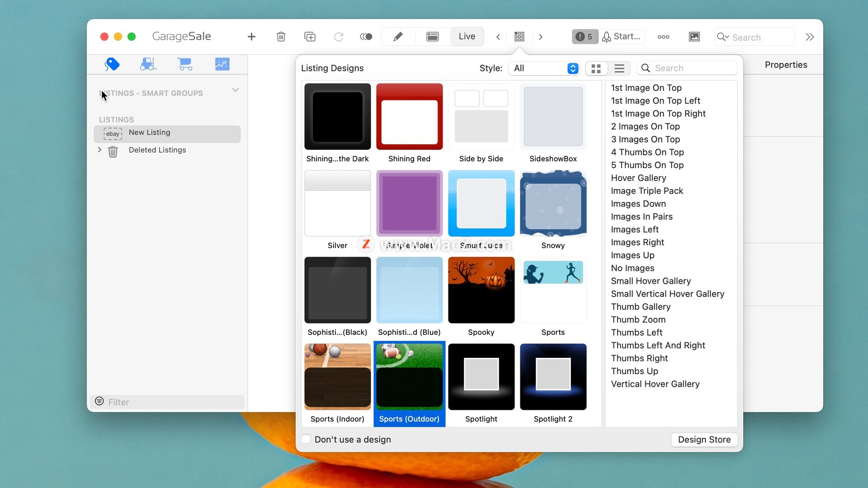
Task: Click the ebay icon beside New Listing
Action: (113, 134)
